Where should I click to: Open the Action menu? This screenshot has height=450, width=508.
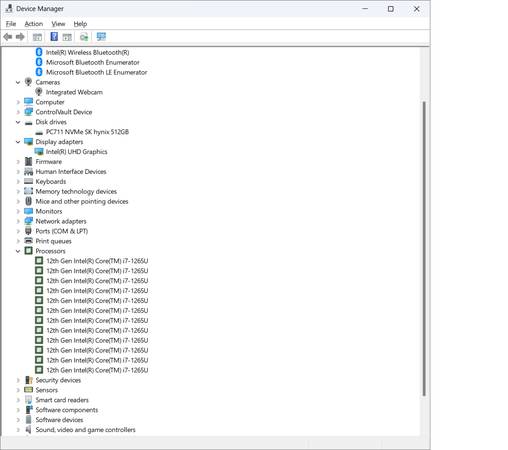pos(34,24)
